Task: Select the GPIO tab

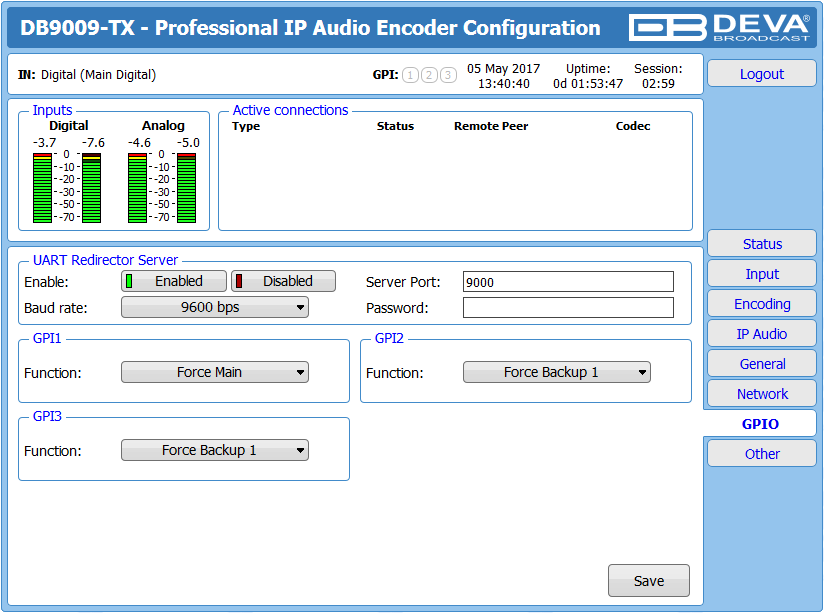Action: click(x=760, y=424)
